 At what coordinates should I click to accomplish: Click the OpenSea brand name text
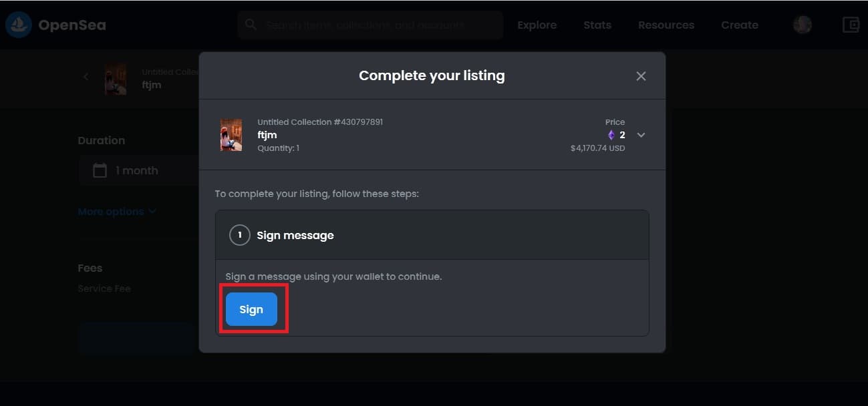(72, 25)
